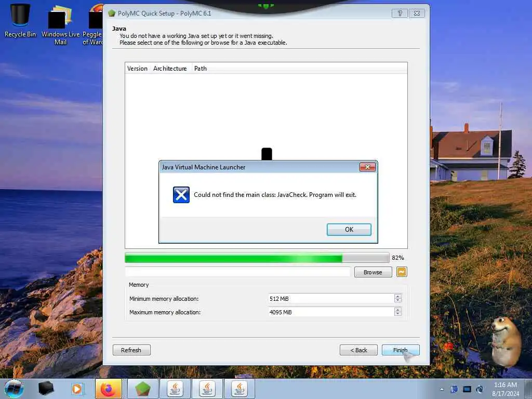Click the second Java taskbar icon
Viewport: 532px width, 399px height.
click(x=207, y=389)
